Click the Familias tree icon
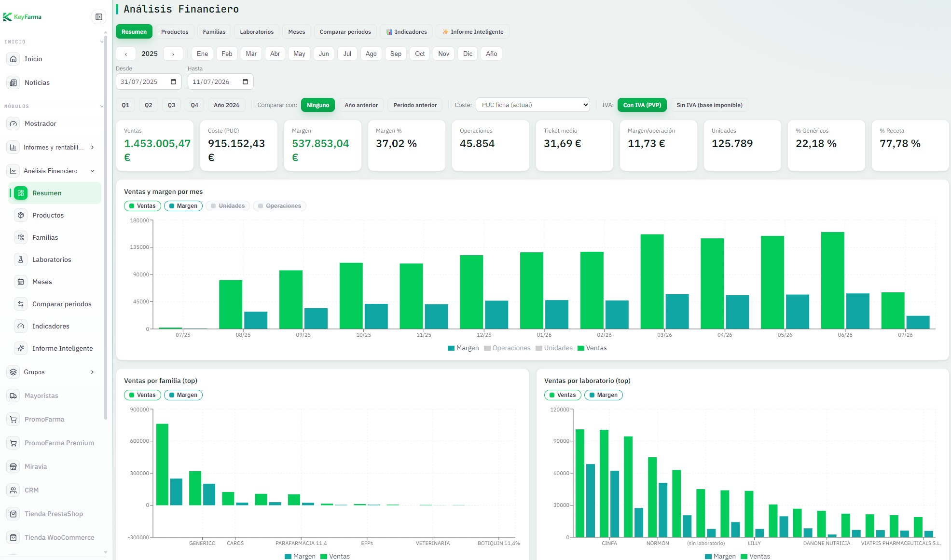Screen dimensions: 951x560 coord(21,237)
